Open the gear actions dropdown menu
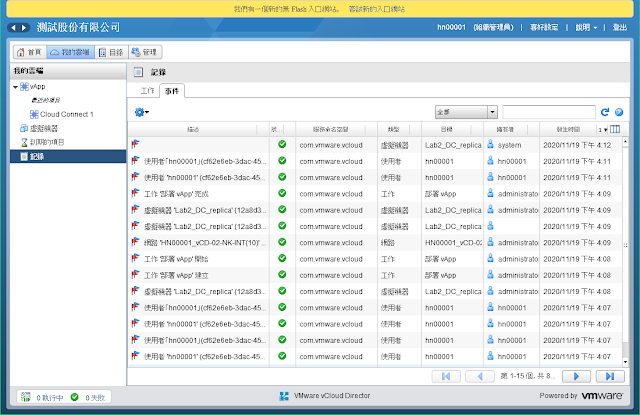640x415 pixels. pos(142,112)
